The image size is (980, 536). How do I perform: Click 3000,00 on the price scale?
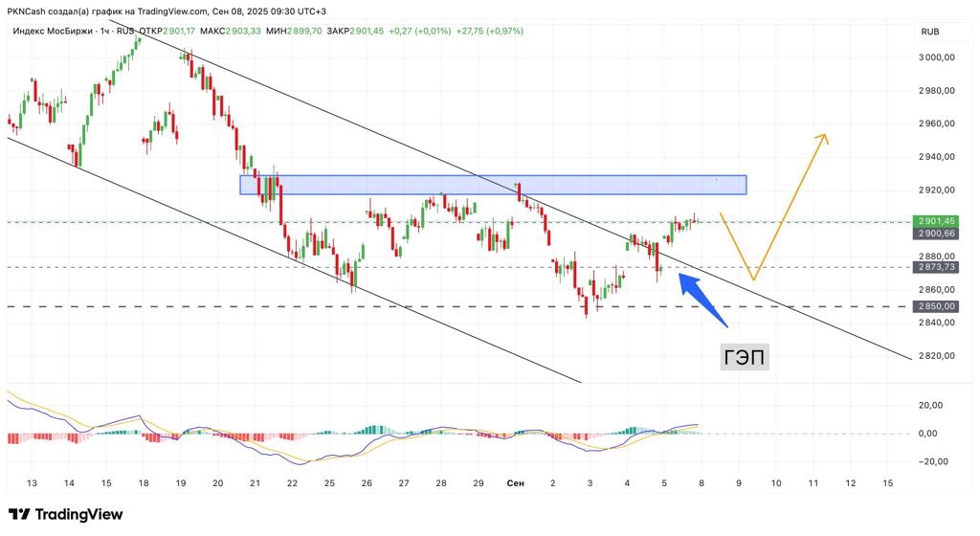tap(935, 57)
